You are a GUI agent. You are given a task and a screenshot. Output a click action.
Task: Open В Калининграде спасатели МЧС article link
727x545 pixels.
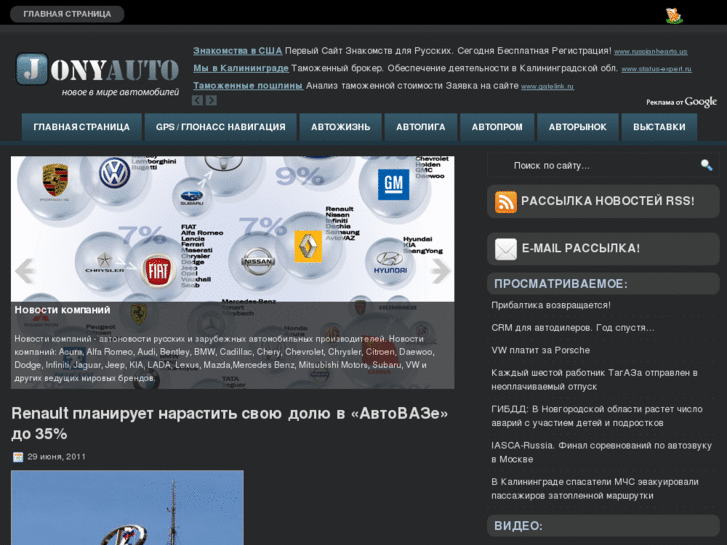(595, 488)
